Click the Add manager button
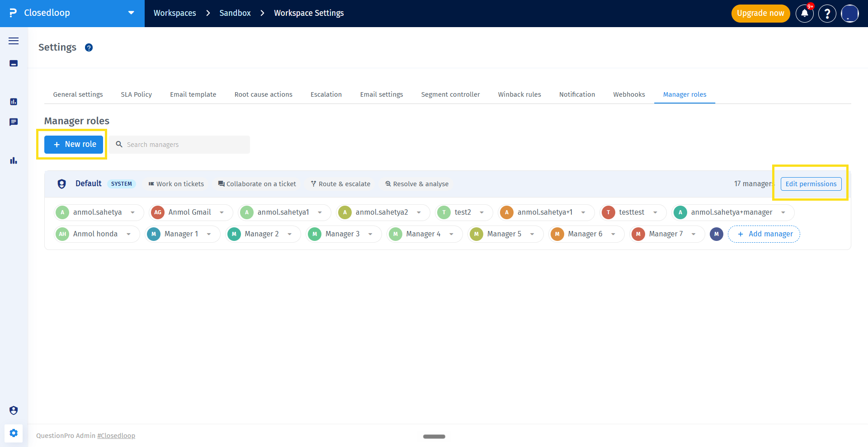 pos(764,234)
